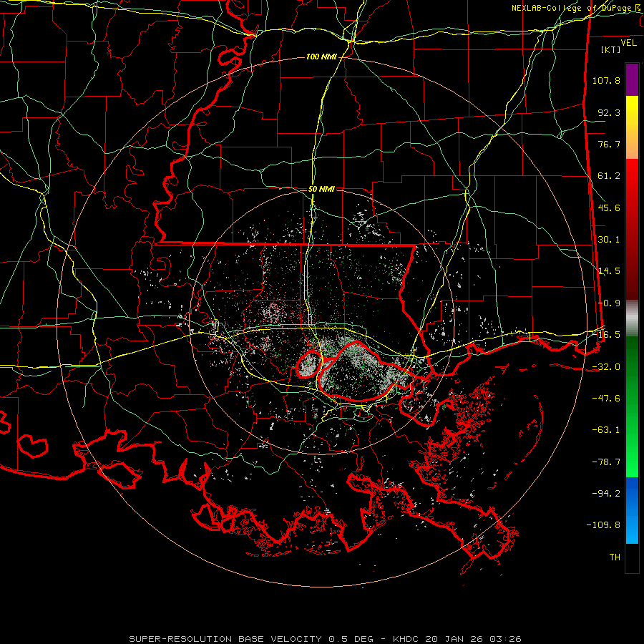Select the -0.9 velocity scale value
The height and width of the screenshot is (644, 644).
[609, 303]
